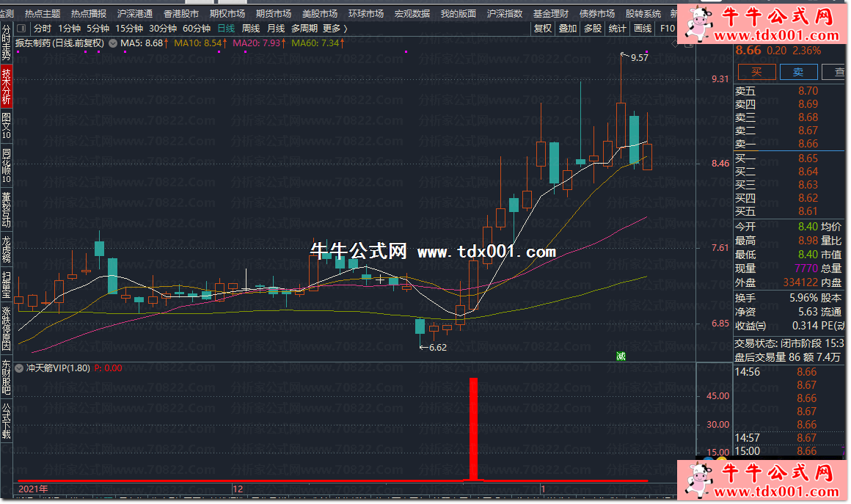
Task: Select the 周线 weekly period
Action: click(x=251, y=29)
